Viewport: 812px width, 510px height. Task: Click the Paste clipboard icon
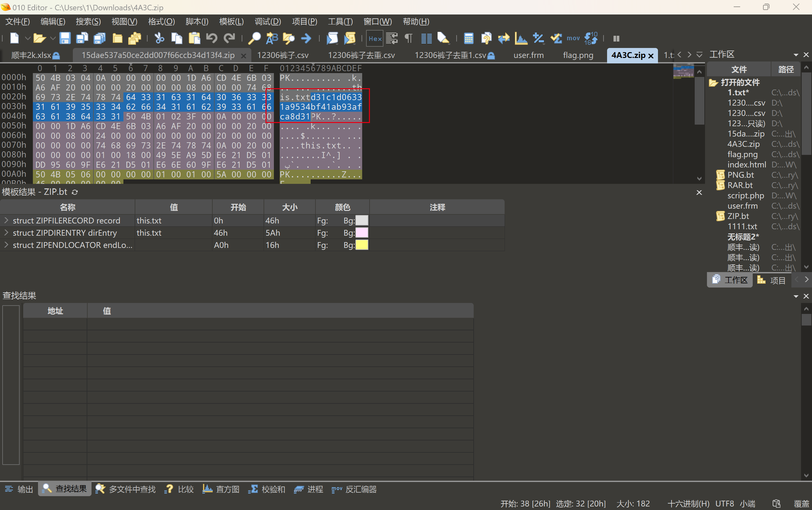[194, 38]
